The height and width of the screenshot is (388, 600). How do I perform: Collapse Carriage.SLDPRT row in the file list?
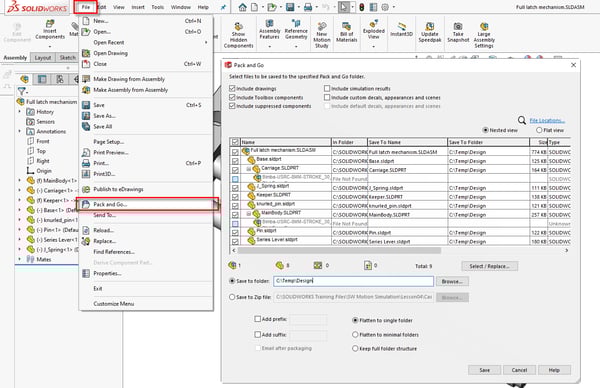click(248, 169)
